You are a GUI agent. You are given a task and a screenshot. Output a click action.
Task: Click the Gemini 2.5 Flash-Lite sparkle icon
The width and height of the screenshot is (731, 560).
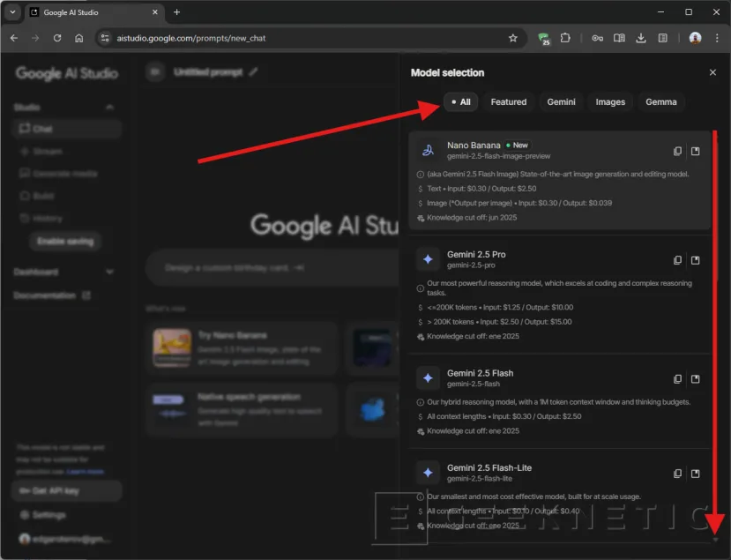tap(428, 473)
